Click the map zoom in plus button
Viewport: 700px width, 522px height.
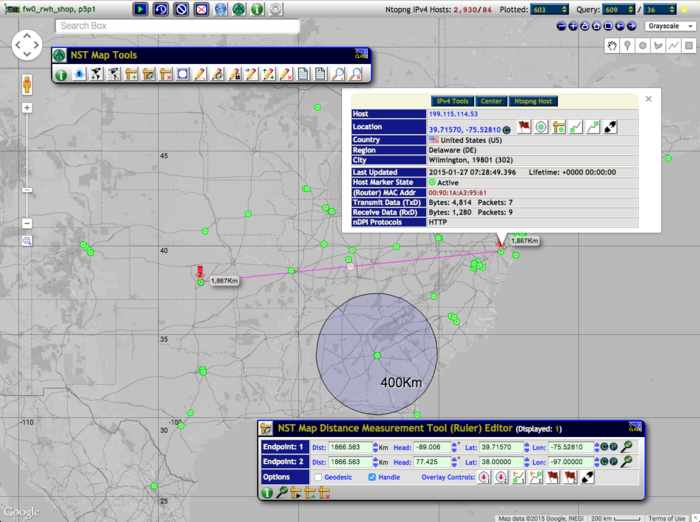(x=27, y=107)
